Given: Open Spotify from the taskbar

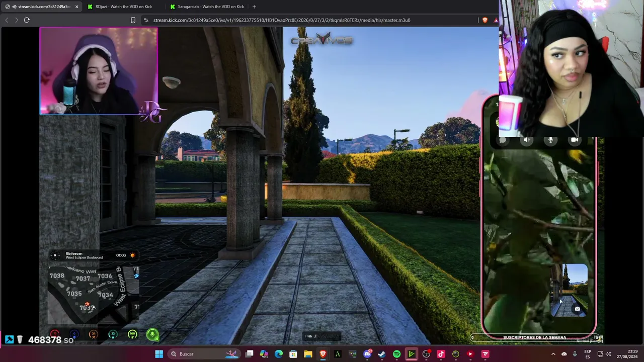Looking at the screenshot, I should coord(396,354).
